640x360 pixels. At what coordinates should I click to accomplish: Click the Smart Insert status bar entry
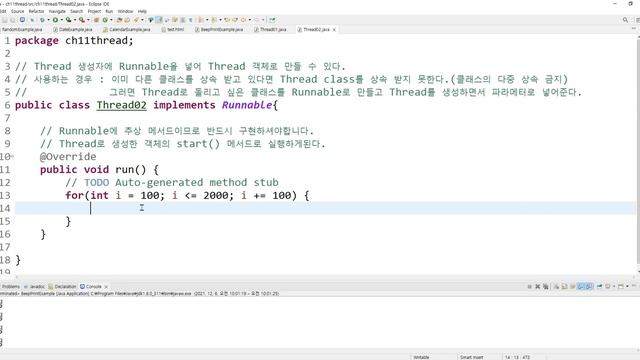pyautogui.click(x=471, y=357)
